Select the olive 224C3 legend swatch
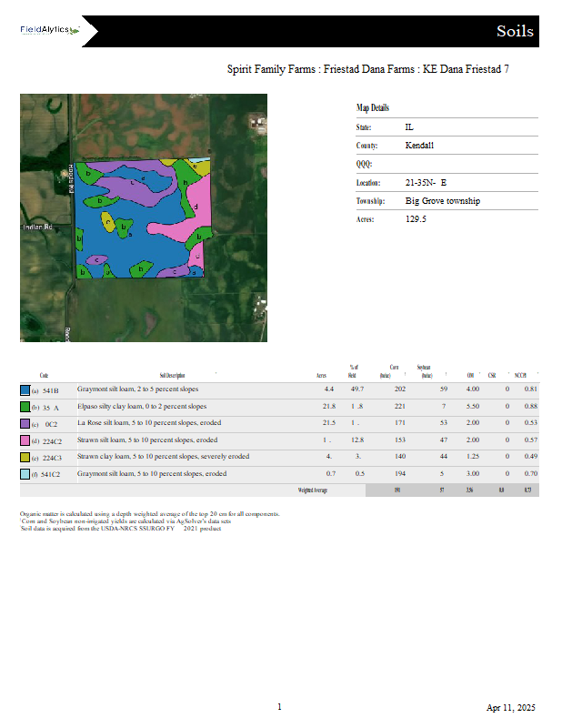Screen dimensions: 562x728 25,458
